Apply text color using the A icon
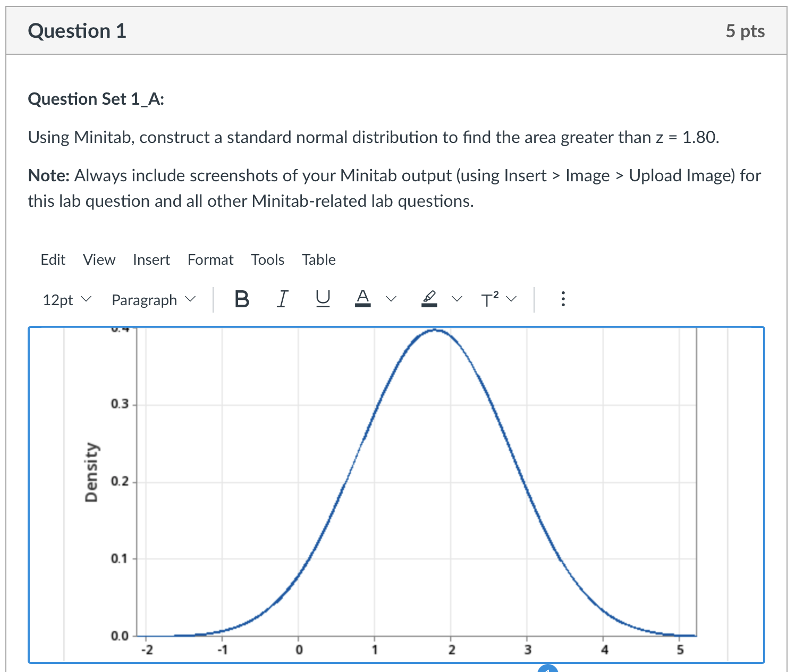 [x=362, y=297]
